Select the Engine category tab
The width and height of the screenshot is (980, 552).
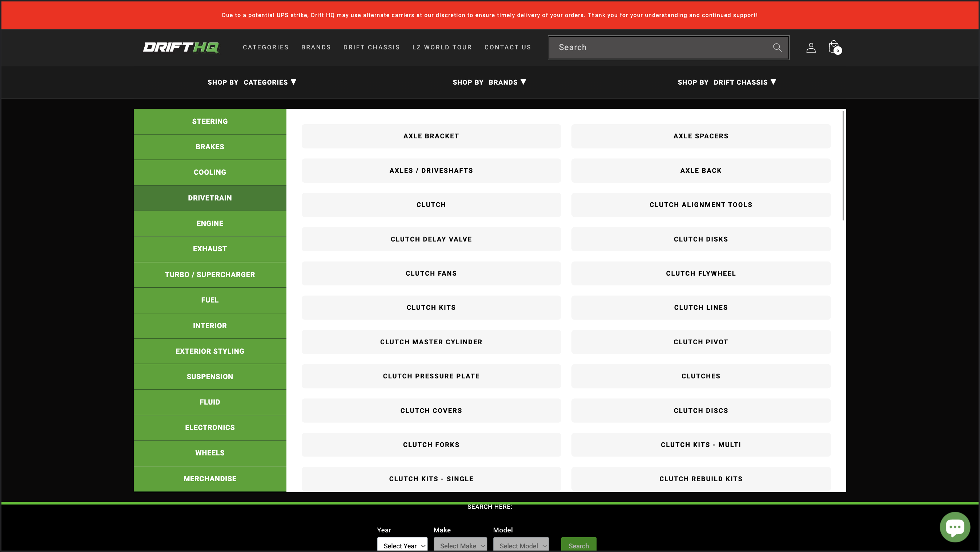coord(210,224)
